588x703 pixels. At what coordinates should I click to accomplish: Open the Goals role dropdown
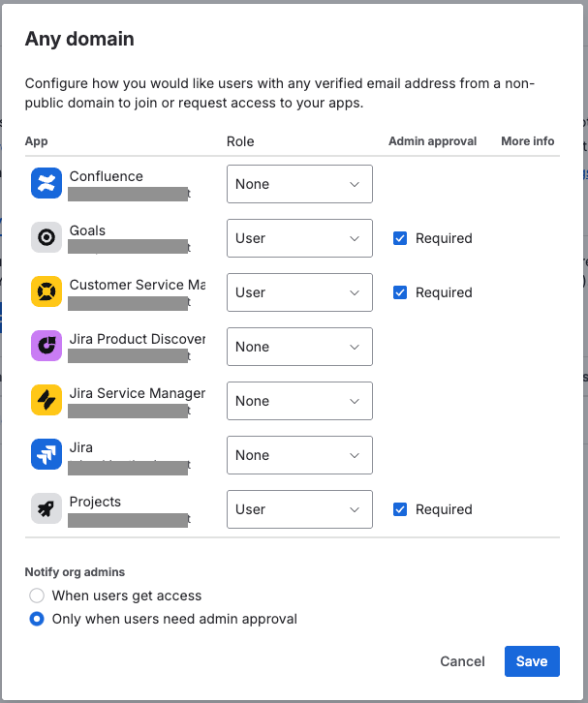click(299, 238)
